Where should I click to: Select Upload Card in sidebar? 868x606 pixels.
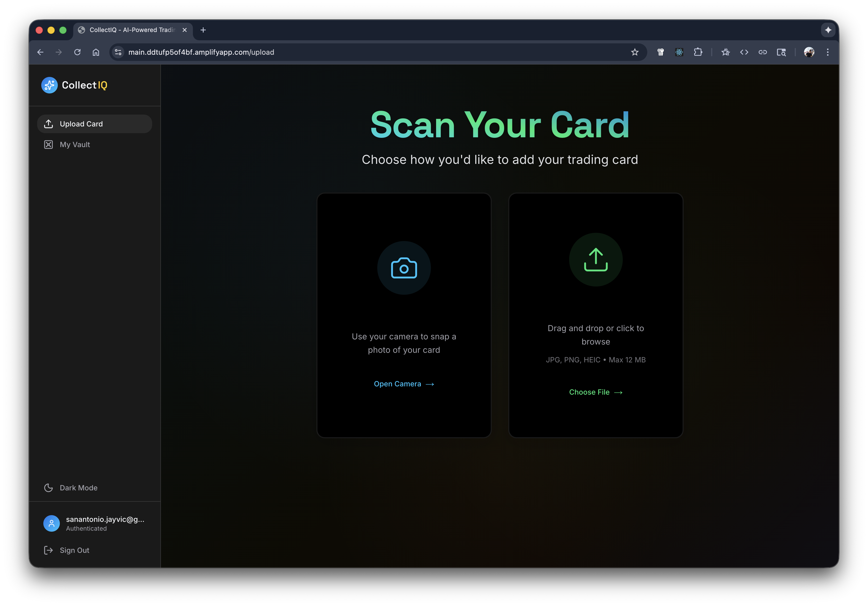pyautogui.click(x=95, y=124)
